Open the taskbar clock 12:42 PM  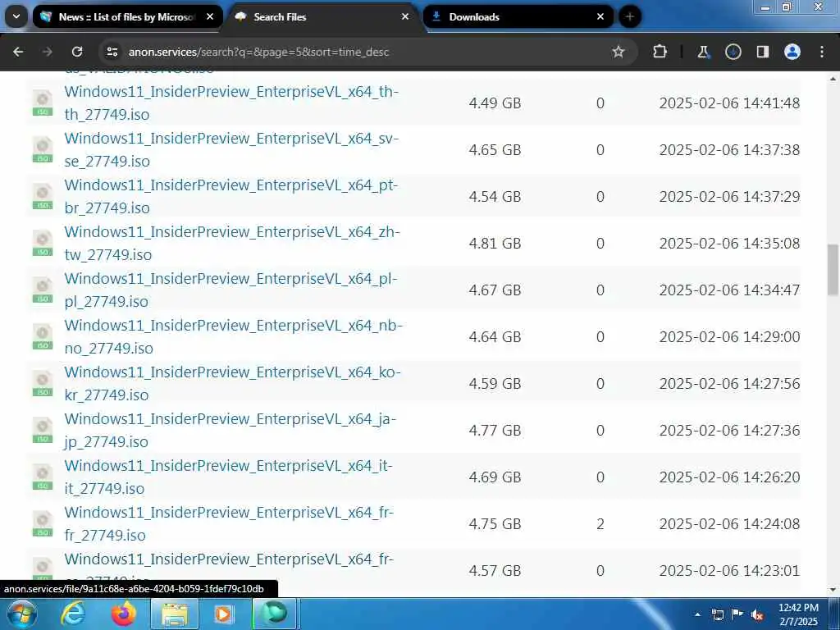(798, 614)
